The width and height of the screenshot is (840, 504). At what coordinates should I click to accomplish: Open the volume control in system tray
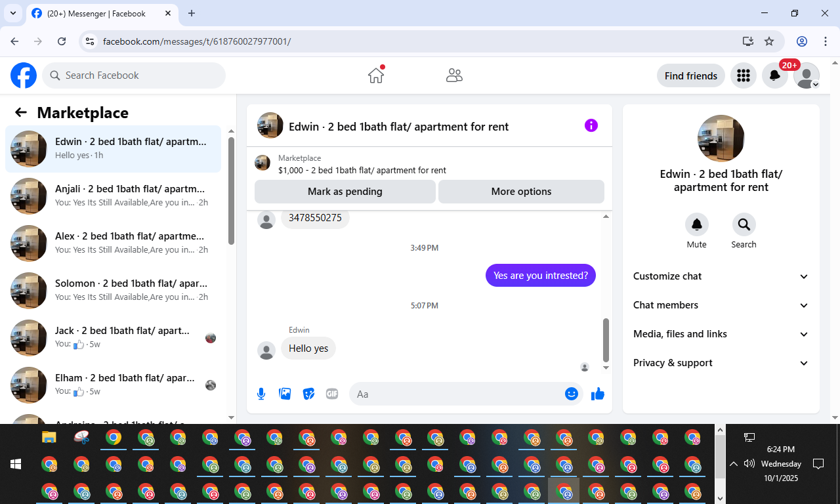(749, 464)
